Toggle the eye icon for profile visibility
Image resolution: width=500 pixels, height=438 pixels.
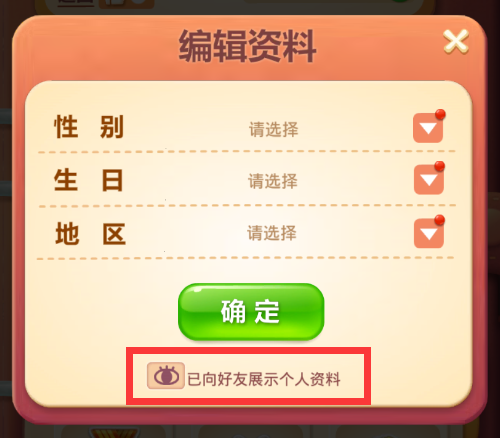click(x=166, y=376)
